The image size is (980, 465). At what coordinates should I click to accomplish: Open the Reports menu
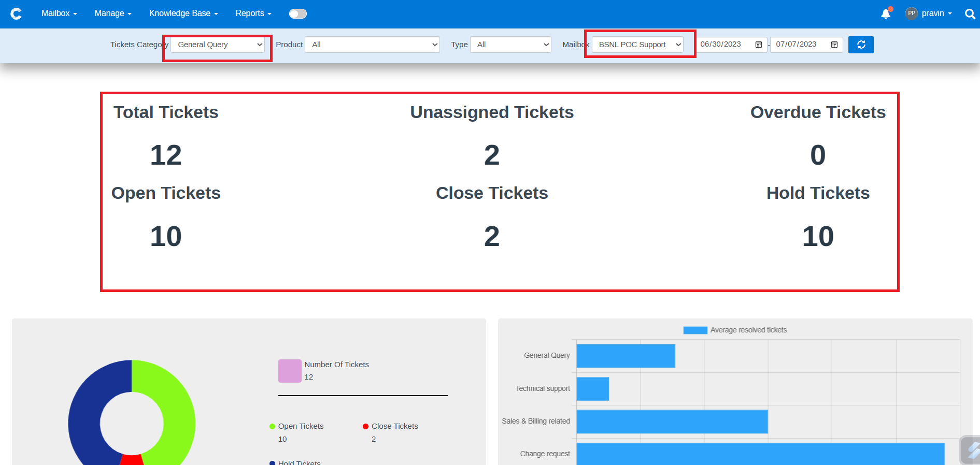[x=253, y=13]
